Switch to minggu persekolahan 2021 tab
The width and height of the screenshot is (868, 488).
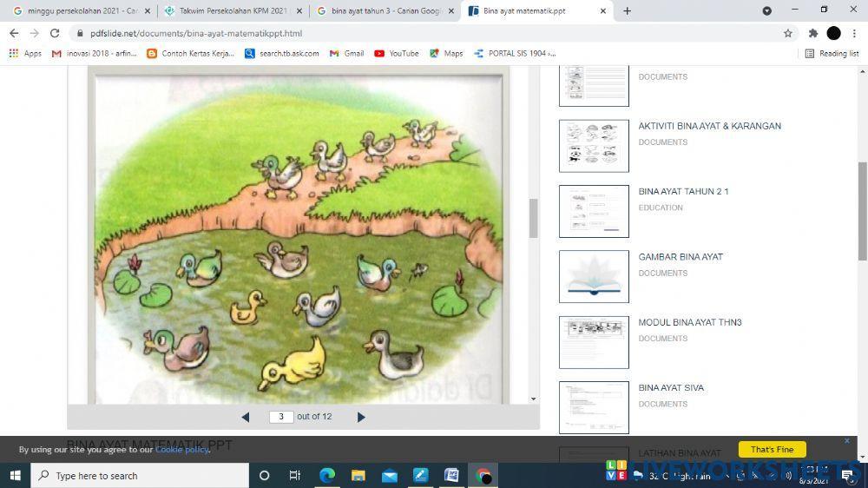coord(78,11)
